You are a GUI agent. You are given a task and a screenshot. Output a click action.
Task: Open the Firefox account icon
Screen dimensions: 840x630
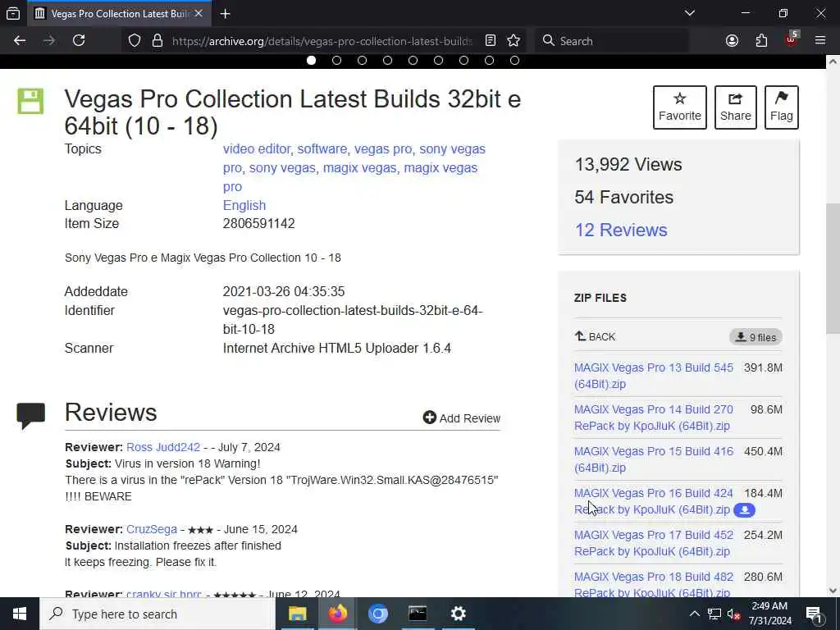(732, 41)
